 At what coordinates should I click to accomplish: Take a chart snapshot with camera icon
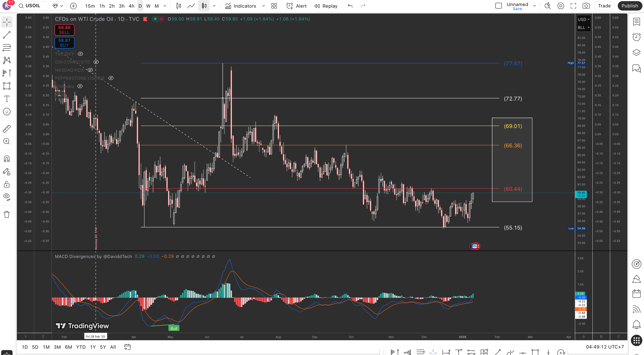pos(586,6)
